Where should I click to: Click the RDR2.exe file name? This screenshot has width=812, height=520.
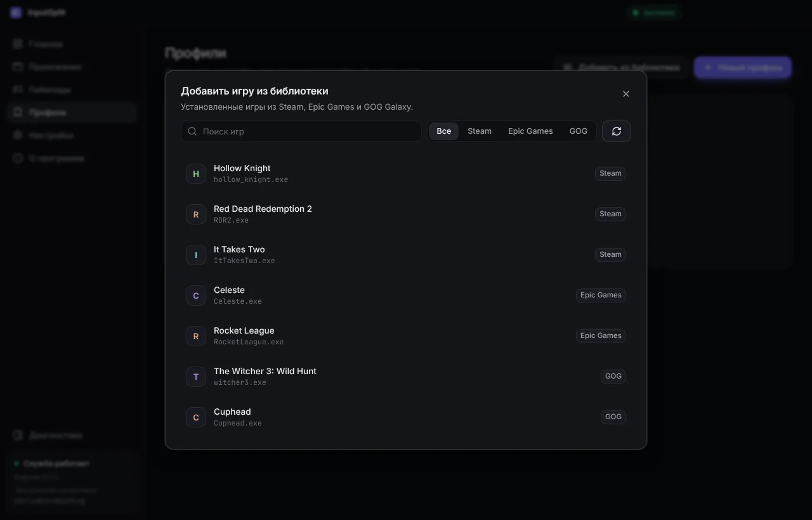(231, 220)
